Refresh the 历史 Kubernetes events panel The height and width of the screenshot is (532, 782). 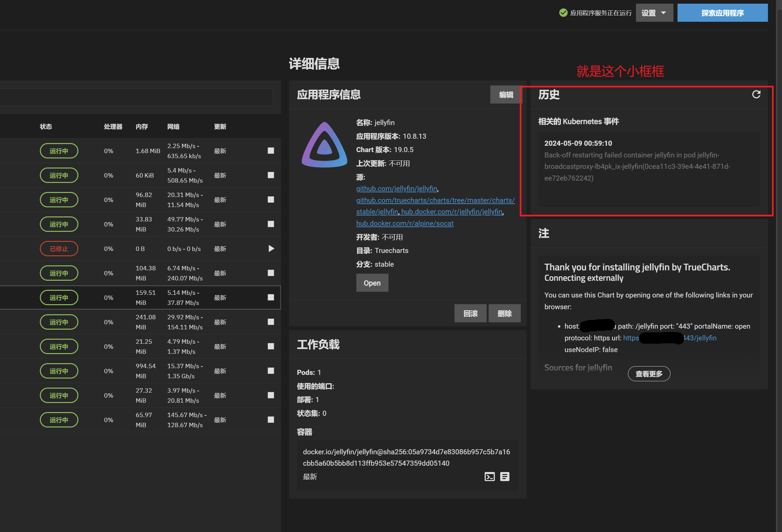[757, 94]
